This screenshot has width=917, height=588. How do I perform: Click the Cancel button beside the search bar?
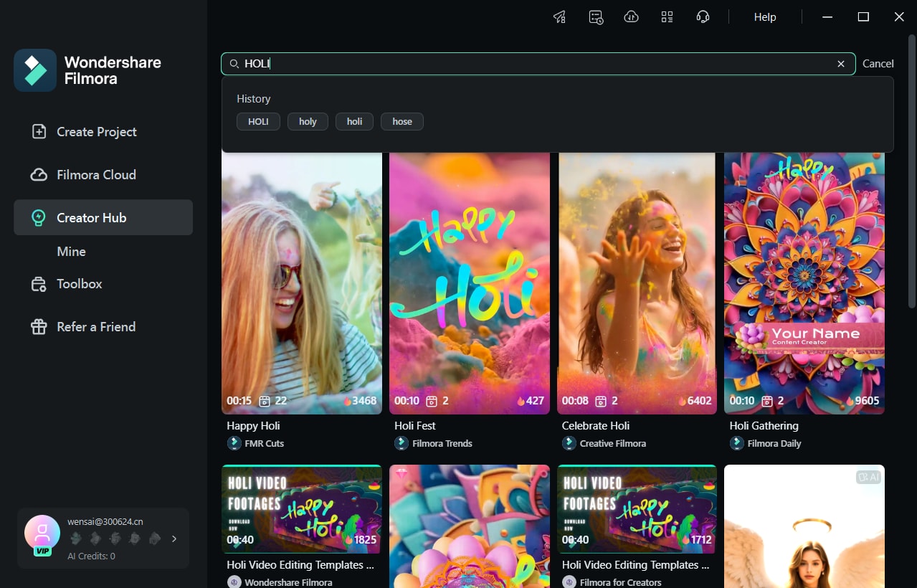[878, 63]
